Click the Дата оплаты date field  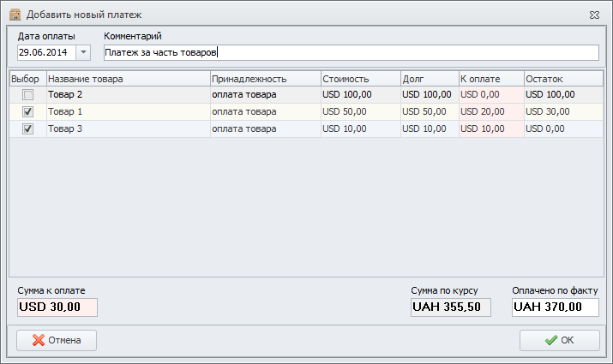pos(46,53)
